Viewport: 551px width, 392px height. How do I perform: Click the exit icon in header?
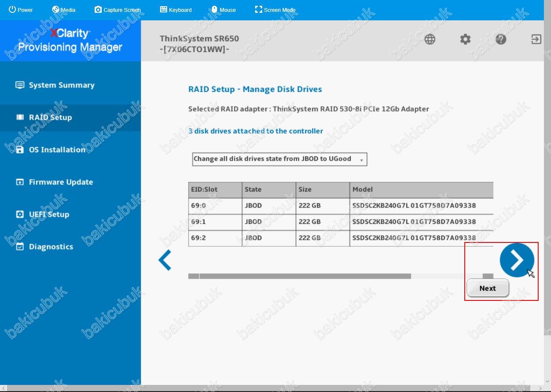(x=536, y=39)
